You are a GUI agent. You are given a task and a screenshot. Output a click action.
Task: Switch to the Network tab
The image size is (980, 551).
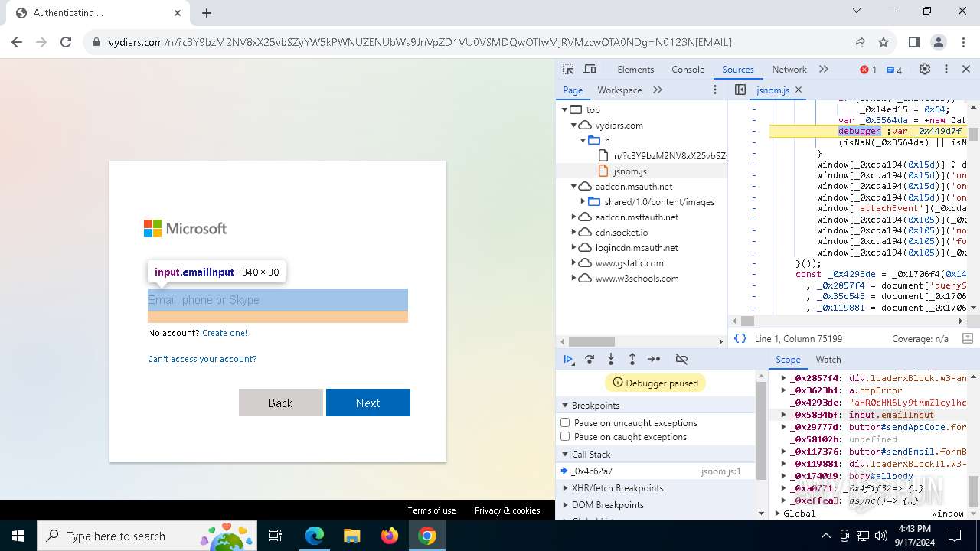click(x=789, y=70)
